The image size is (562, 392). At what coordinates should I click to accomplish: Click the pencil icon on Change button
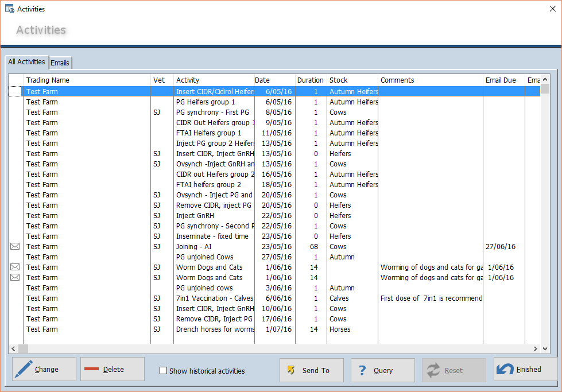tap(24, 369)
